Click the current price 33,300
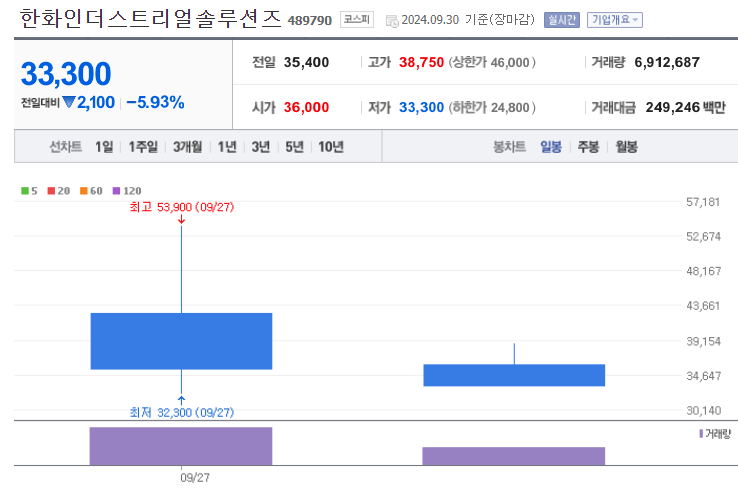Viewport: 738px width, 489px height. click(x=66, y=74)
